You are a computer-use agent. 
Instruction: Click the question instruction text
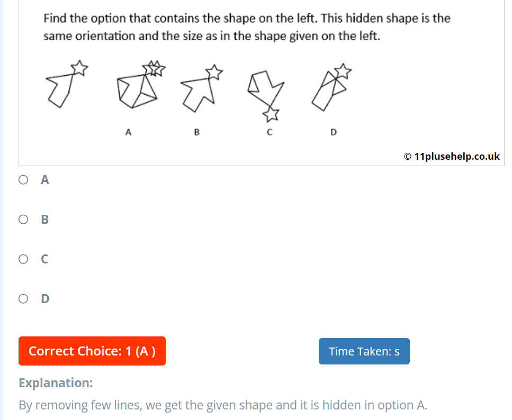(245, 26)
